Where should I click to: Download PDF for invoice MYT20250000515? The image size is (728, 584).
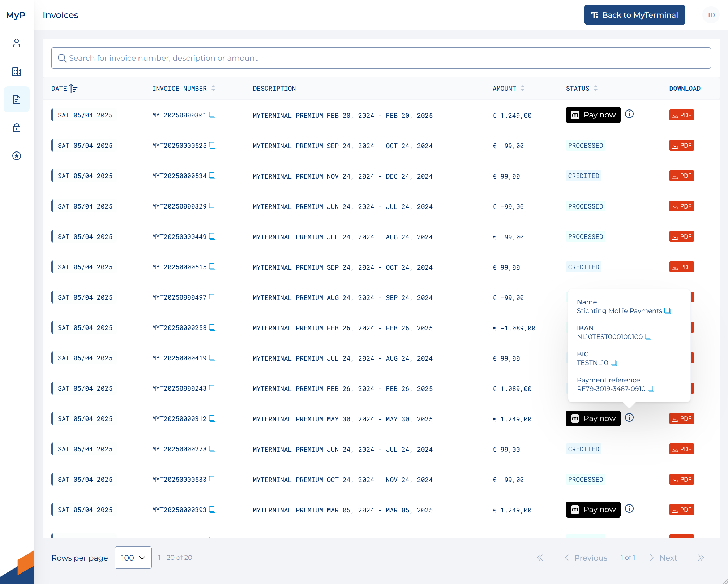[x=681, y=267]
